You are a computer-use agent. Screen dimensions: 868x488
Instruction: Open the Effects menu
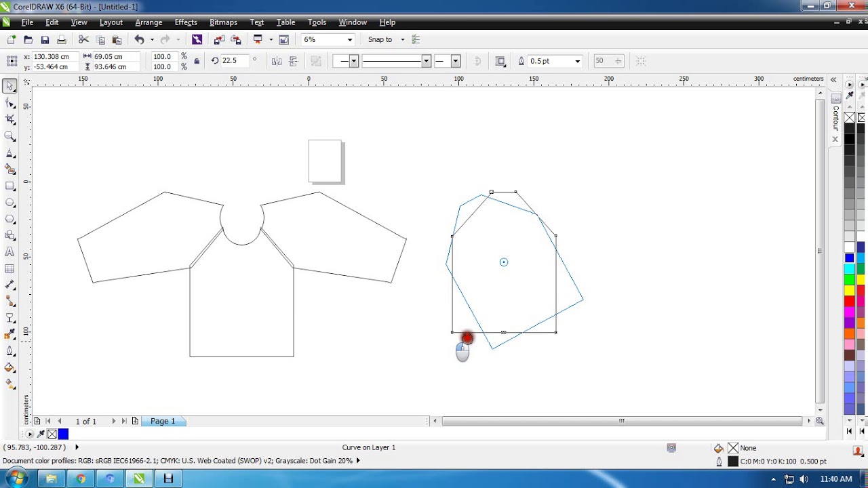coord(186,22)
